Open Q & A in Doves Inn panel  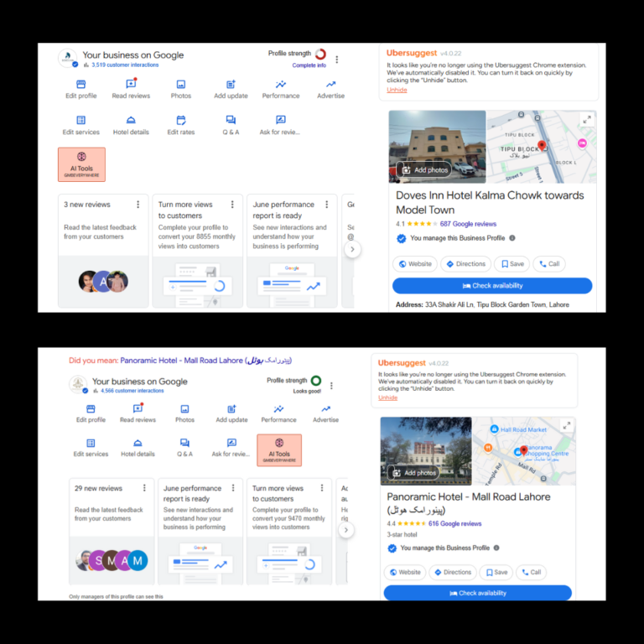[231, 126]
